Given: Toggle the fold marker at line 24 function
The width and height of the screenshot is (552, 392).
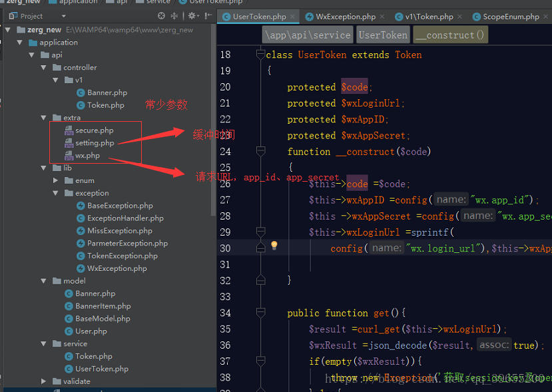Looking at the screenshot, I should coord(260,152).
